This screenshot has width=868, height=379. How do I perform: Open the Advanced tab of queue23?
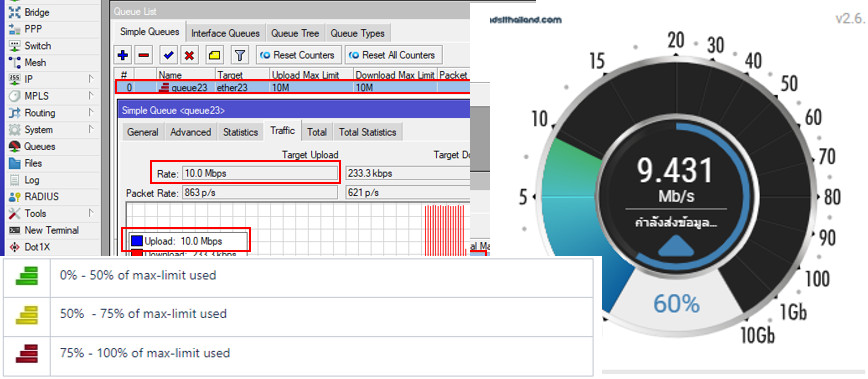point(190,132)
